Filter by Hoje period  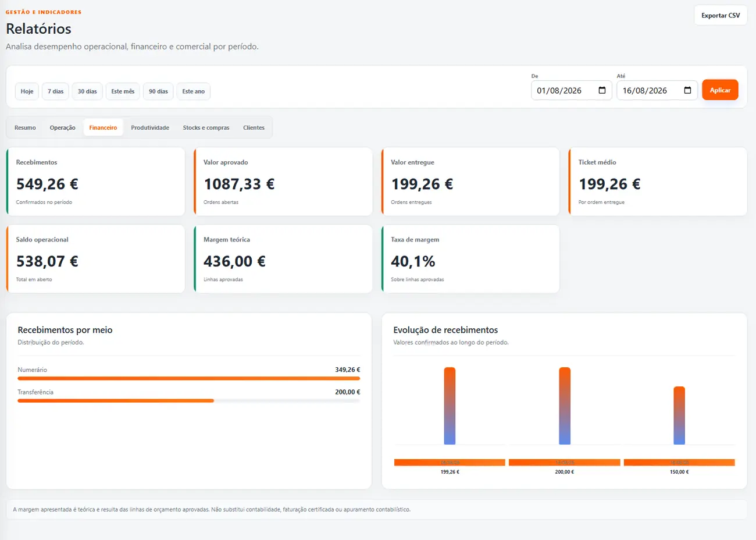pyautogui.click(x=27, y=91)
